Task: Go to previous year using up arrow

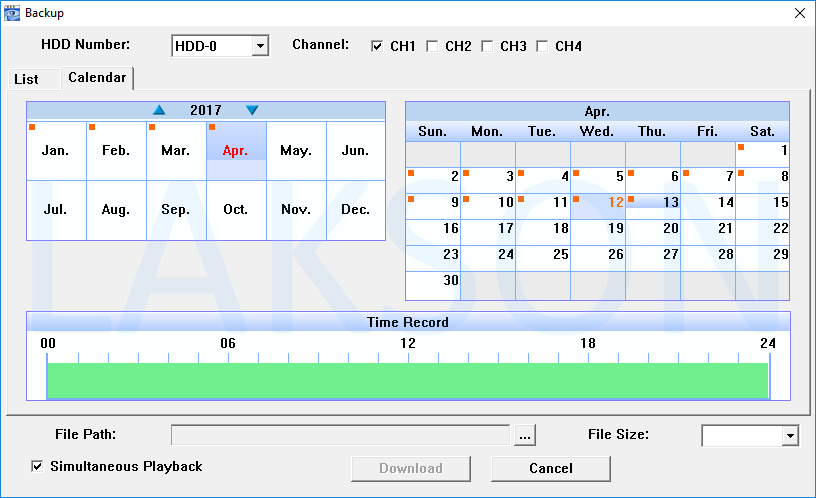Action: [x=159, y=110]
